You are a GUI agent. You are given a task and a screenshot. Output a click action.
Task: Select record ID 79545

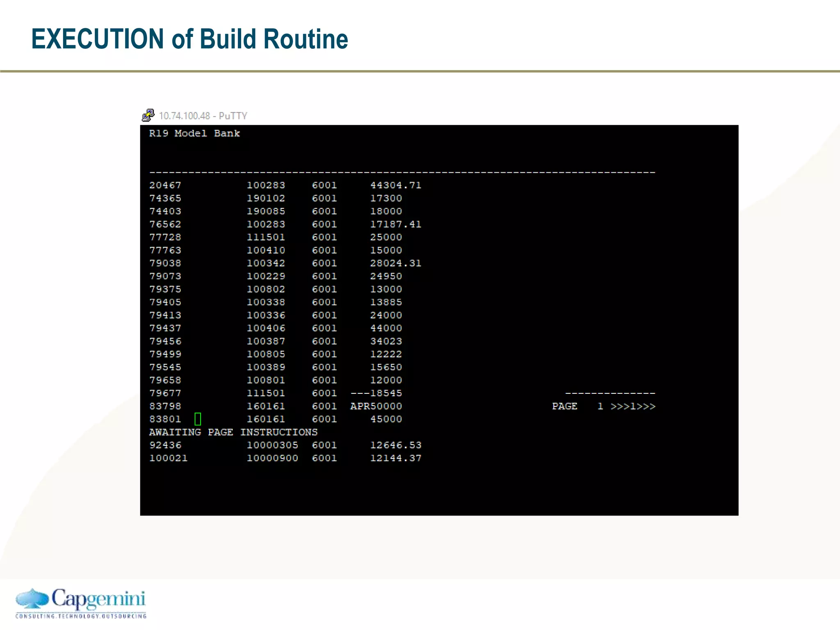pyautogui.click(x=165, y=367)
